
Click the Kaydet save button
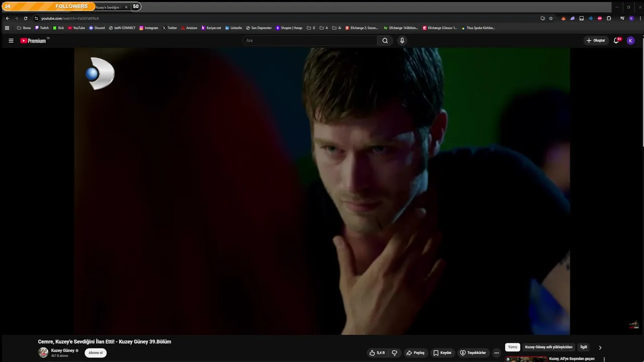click(x=442, y=353)
